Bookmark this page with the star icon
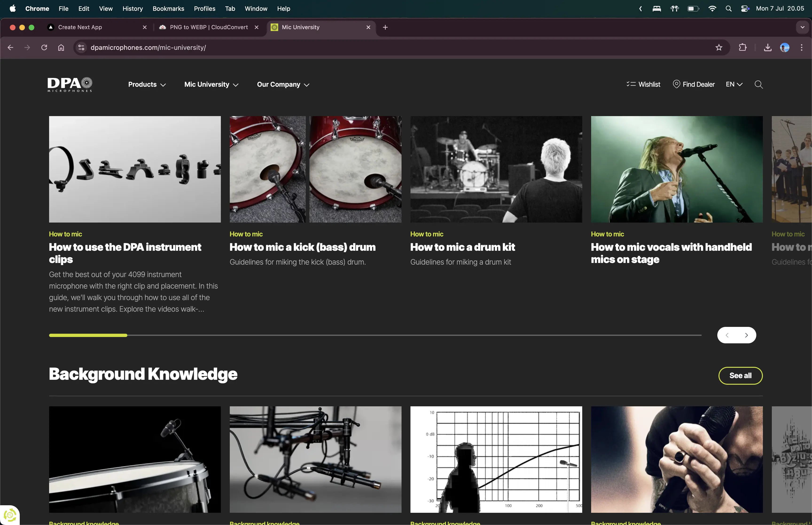This screenshot has height=525, width=812. (719, 47)
